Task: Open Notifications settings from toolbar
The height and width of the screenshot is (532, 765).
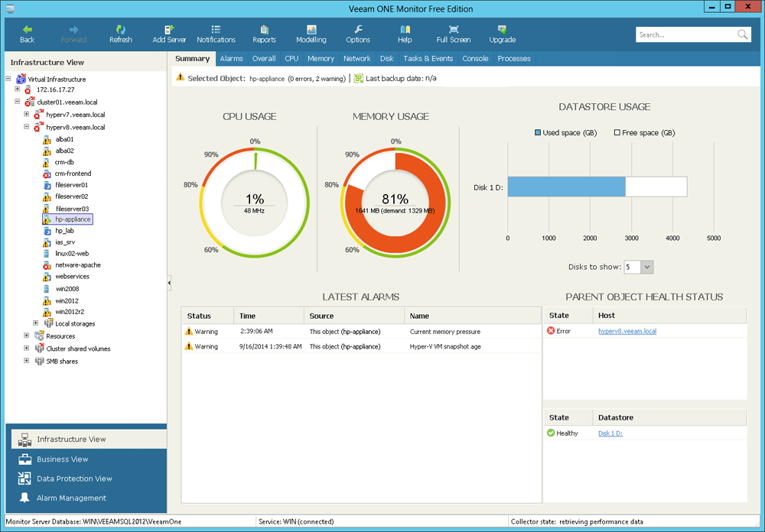Action: (x=216, y=34)
